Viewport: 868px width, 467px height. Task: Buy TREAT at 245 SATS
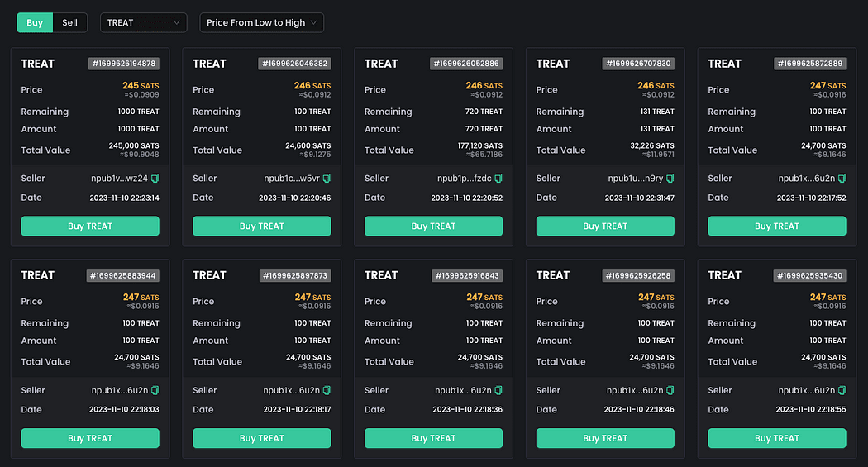(x=90, y=226)
